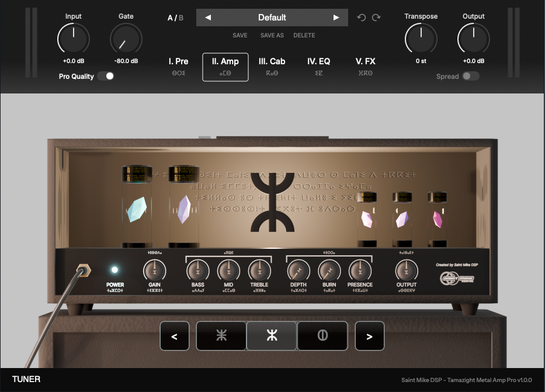Screen dimensions: 545x392
Task: Click the redo arrow icon
Action: tap(376, 18)
